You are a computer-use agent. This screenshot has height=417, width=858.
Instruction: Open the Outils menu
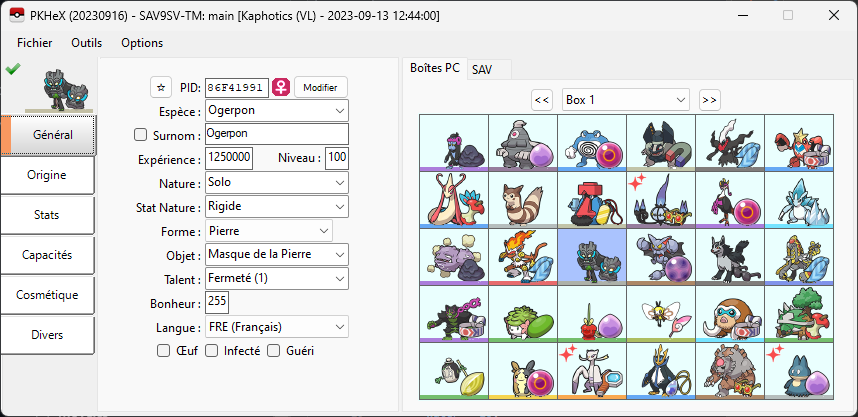coord(86,43)
